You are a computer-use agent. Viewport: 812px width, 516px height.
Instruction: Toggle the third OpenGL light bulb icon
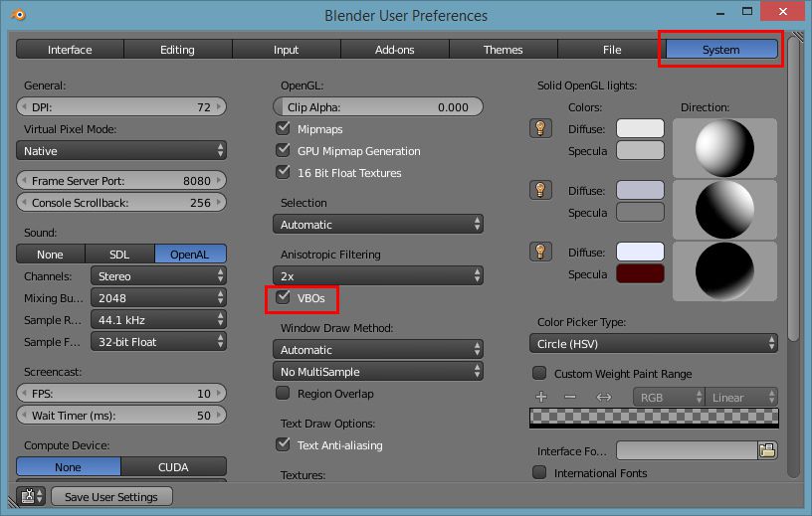coord(540,253)
